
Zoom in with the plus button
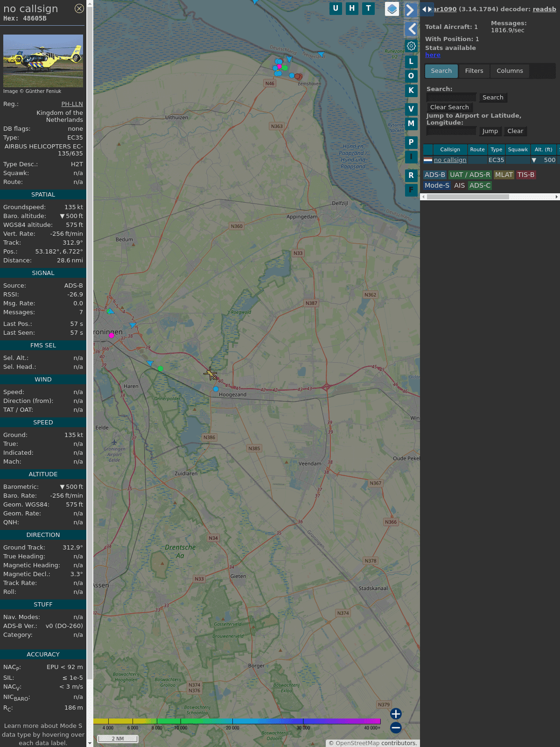pos(396,714)
